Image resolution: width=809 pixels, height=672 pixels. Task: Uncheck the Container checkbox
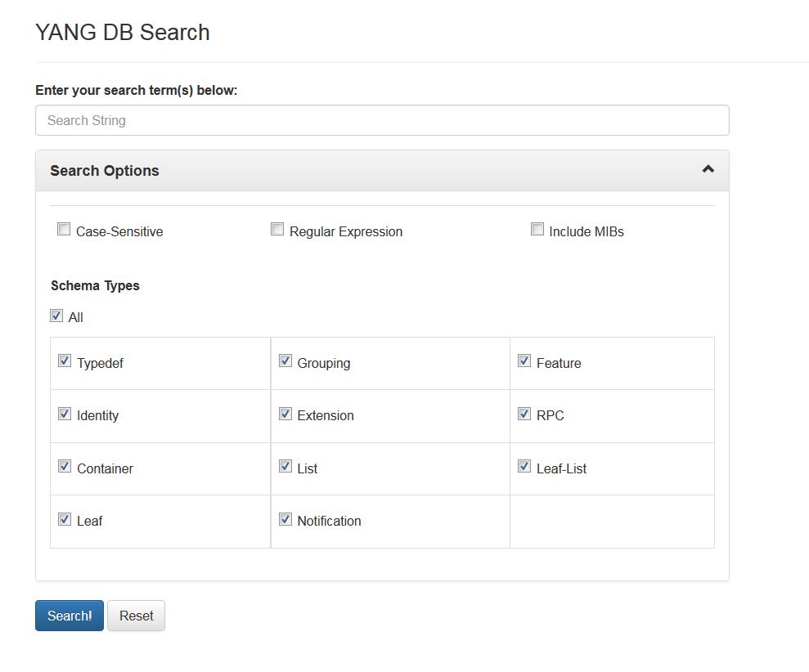65,466
